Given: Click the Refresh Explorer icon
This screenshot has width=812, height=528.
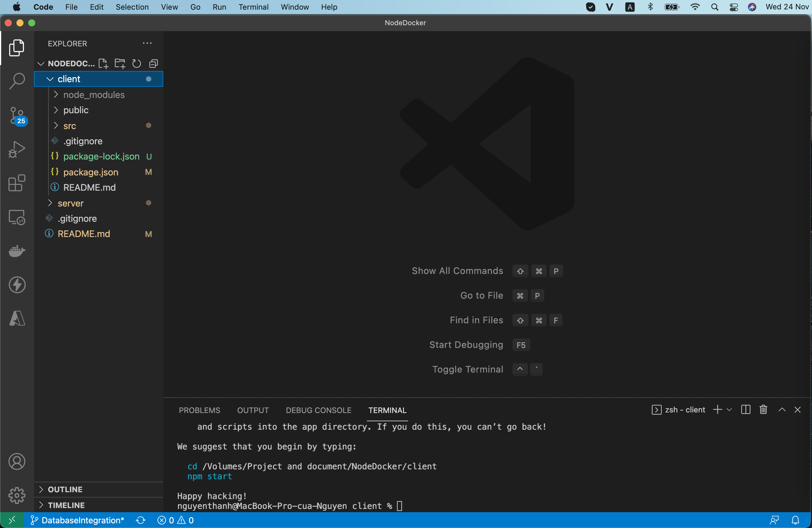Looking at the screenshot, I should pyautogui.click(x=136, y=63).
